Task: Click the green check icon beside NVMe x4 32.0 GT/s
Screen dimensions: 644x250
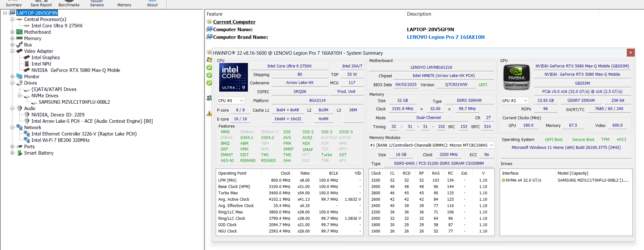Action: click(x=503, y=180)
